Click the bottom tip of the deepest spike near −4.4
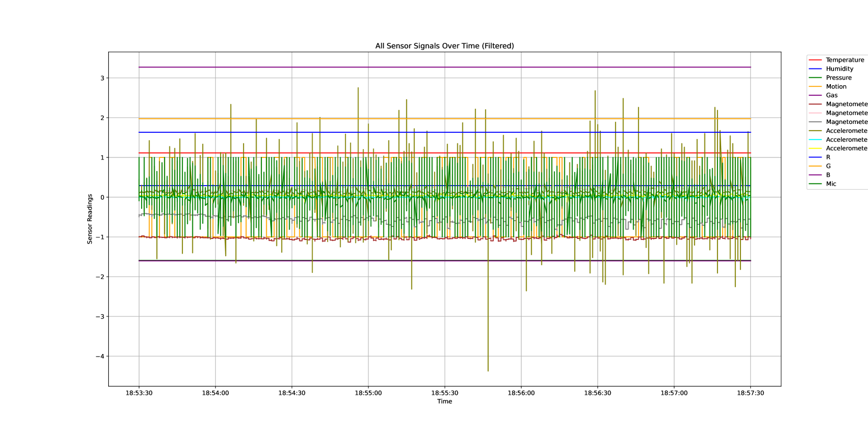Image resolution: width=868 pixels, height=434 pixels. tap(488, 371)
